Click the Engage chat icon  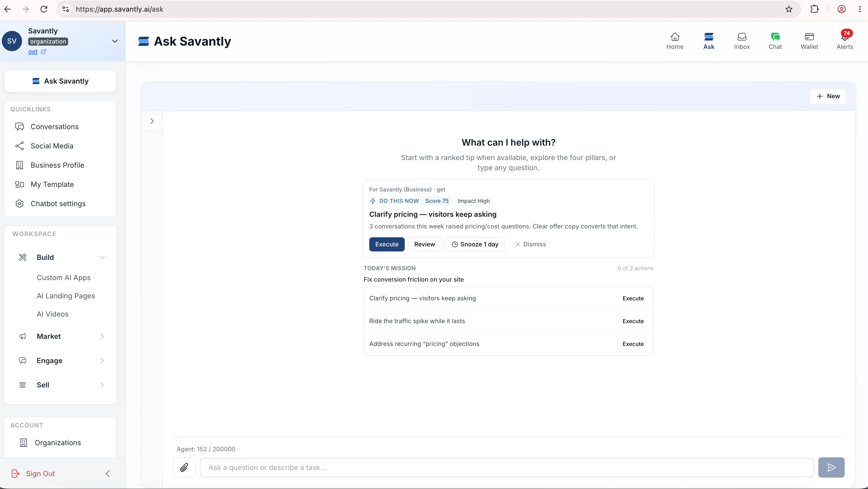click(x=23, y=361)
